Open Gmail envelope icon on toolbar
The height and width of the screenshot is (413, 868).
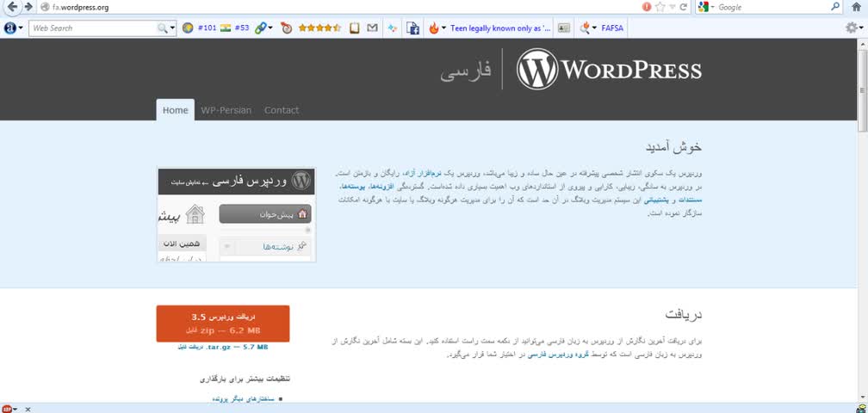click(373, 28)
